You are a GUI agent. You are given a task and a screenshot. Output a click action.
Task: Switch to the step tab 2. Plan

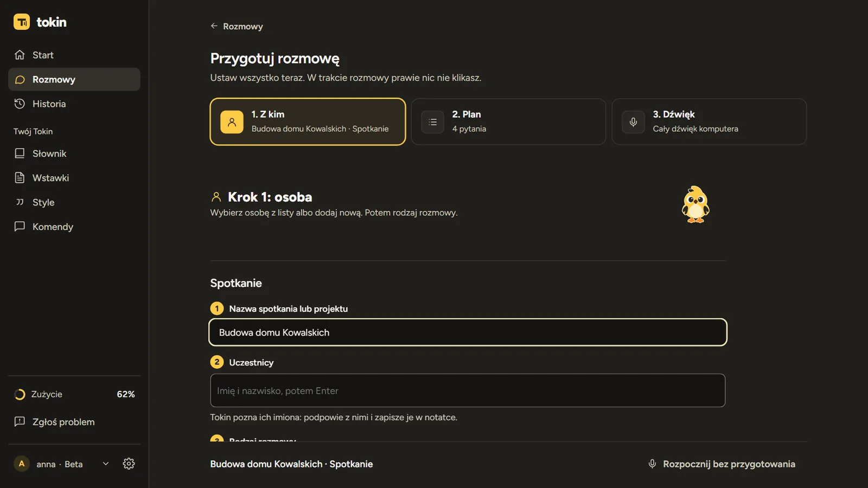508,121
